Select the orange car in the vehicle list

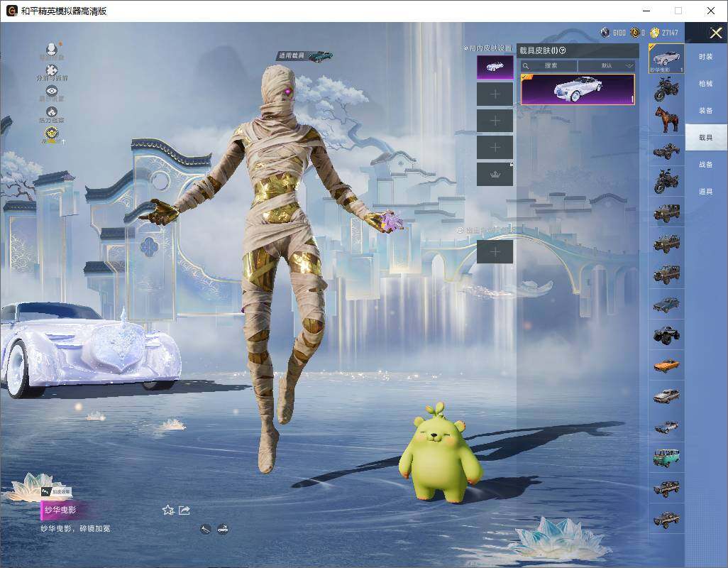pyautogui.click(x=666, y=365)
